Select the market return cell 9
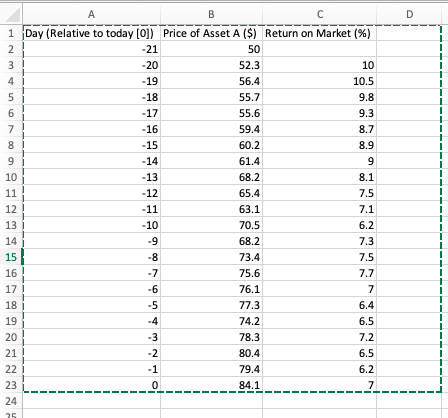Screen dimensions: 448x418 (320, 161)
